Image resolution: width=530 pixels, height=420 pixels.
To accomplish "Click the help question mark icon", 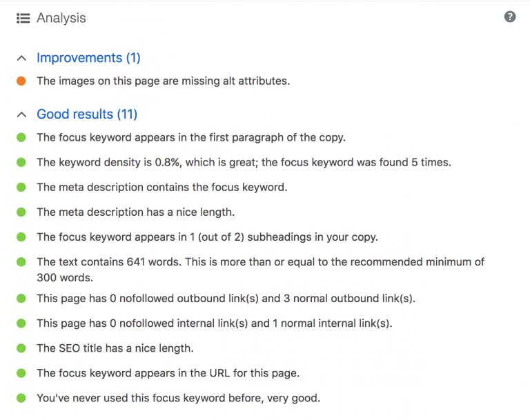I will [x=510, y=17].
